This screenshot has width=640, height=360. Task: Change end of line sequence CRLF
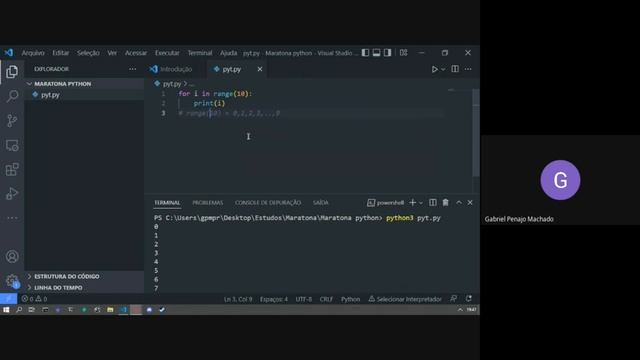[326, 299]
